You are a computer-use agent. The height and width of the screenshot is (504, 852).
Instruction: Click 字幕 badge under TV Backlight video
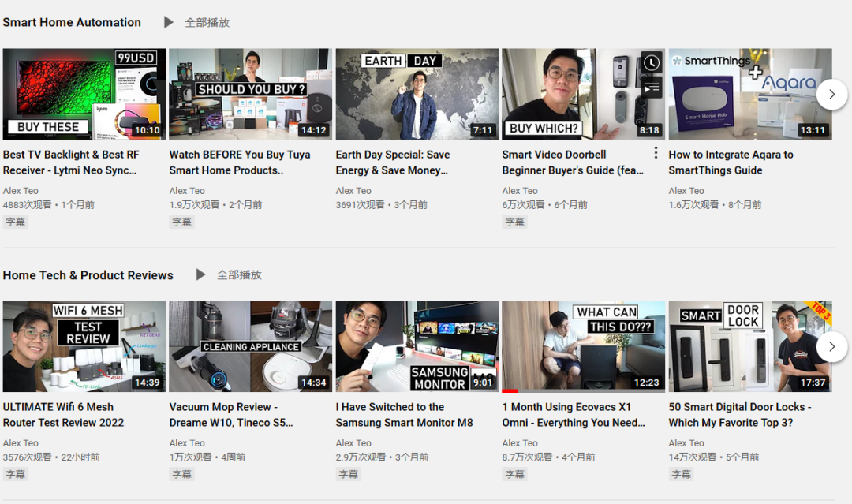pos(15,222)
